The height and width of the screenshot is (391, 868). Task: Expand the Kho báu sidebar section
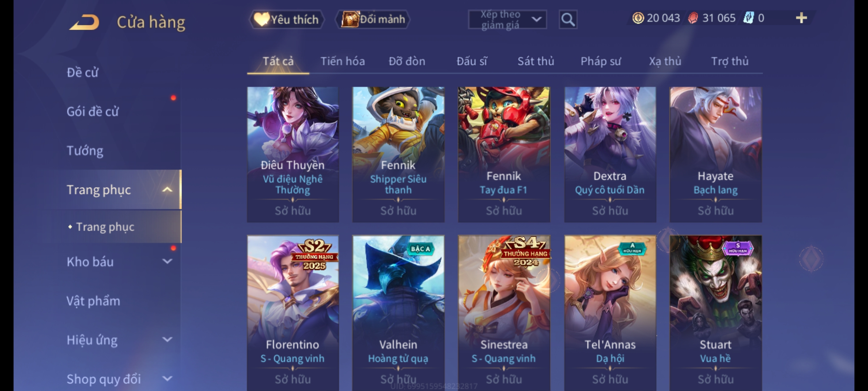(167, 261)
